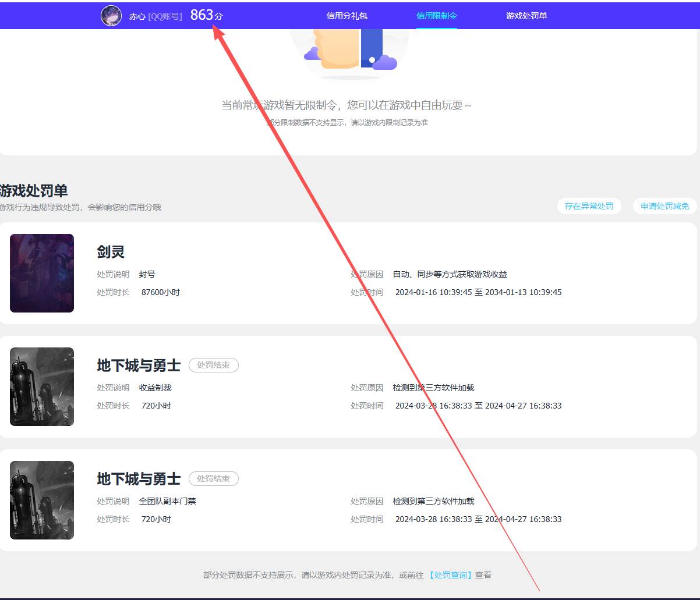This screenshot has width=700, height=600.
Task: Select the second 地下城与勇士 cover thumbnail
Action: coord(42,500)
